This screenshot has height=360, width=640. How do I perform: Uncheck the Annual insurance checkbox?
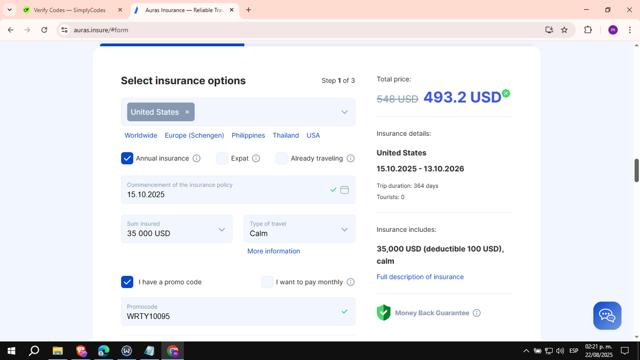pyautogui.click(x=127, y=158)
